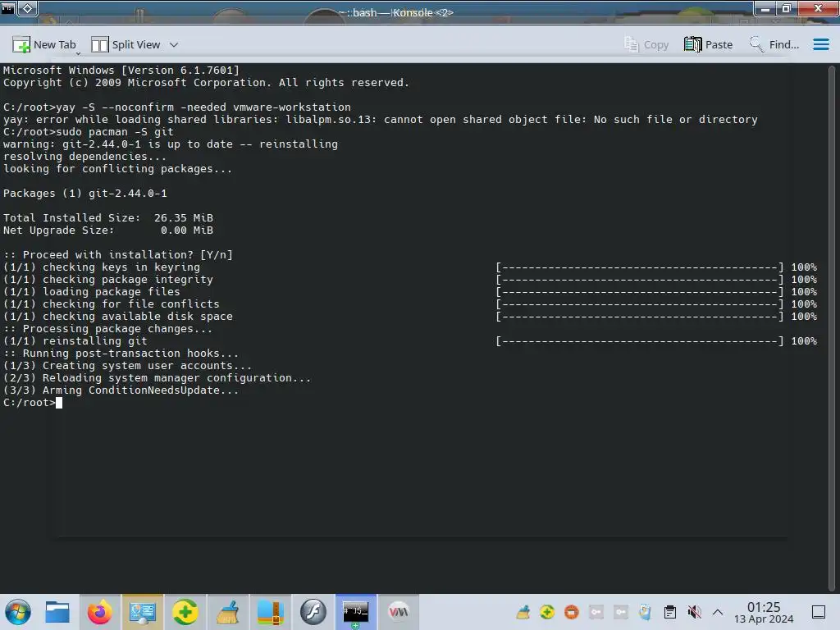Switch to the Konsole terminal taskbar entry
This screenshot has width=840, height=630.
tap(356, 612)
